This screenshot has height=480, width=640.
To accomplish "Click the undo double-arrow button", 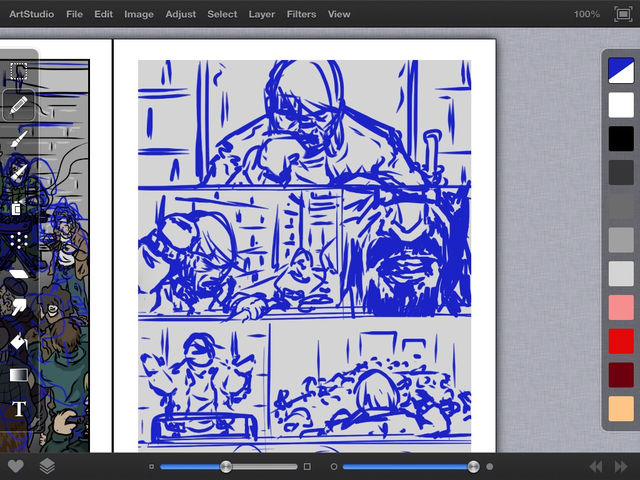I will 596,466.
